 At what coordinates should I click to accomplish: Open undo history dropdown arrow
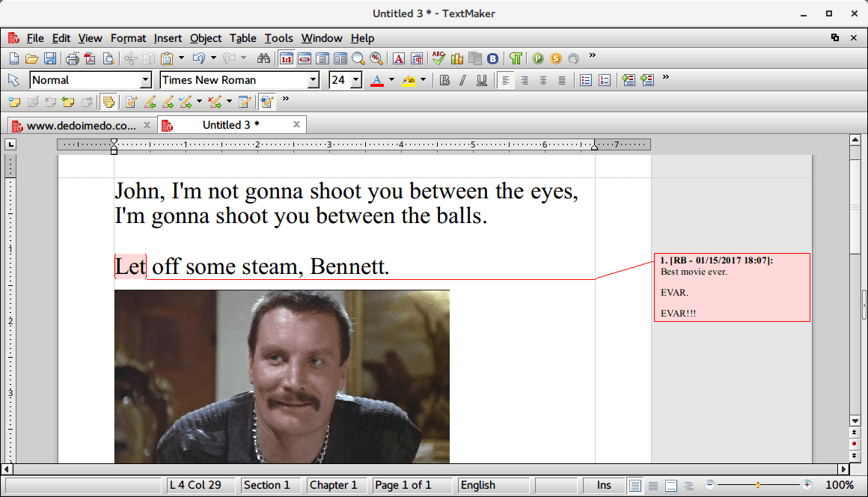pos(213,58)
